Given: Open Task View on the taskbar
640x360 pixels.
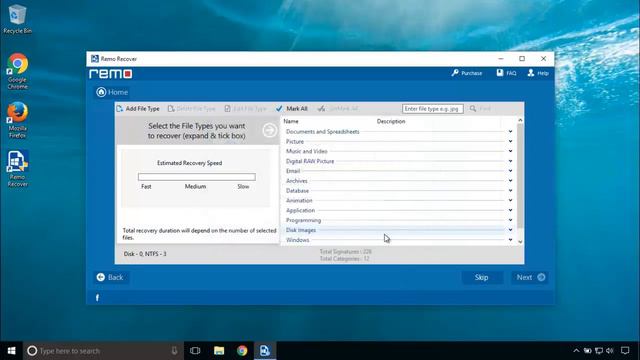Looking at the screenshot, I should [x=195, y=351].
